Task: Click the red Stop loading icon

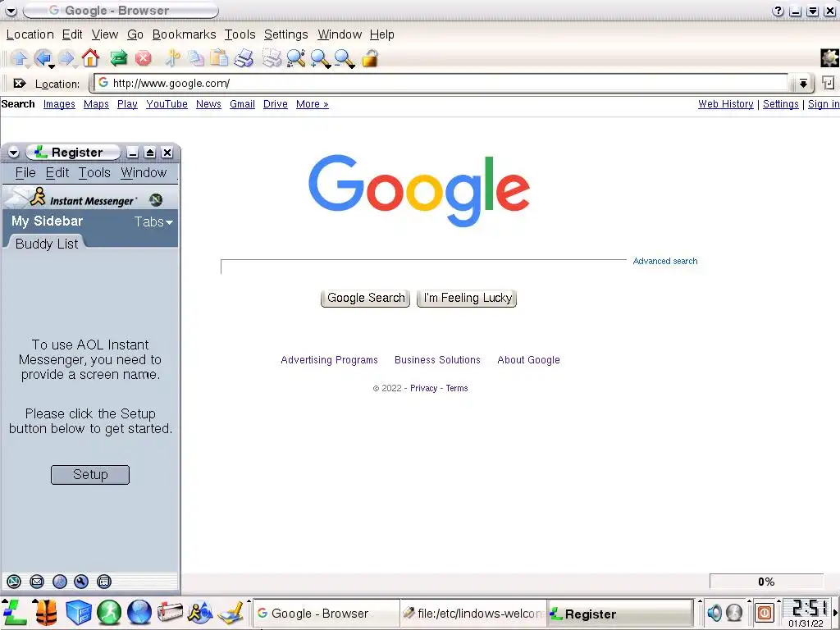Action: click(x=143, y=58)
